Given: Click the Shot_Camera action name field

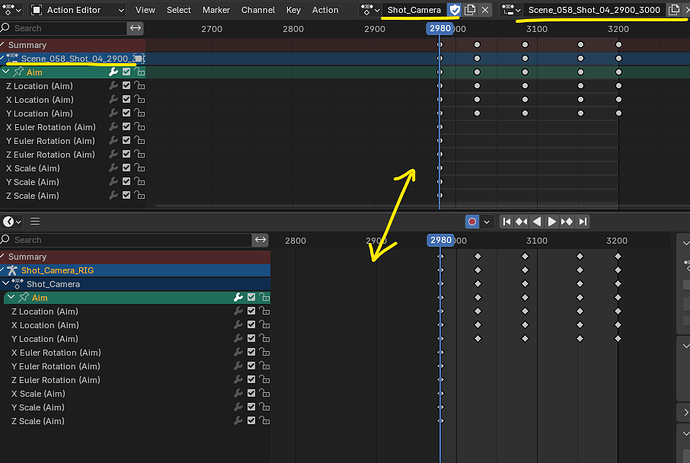Looking at the screenshot, I should 414,10.
